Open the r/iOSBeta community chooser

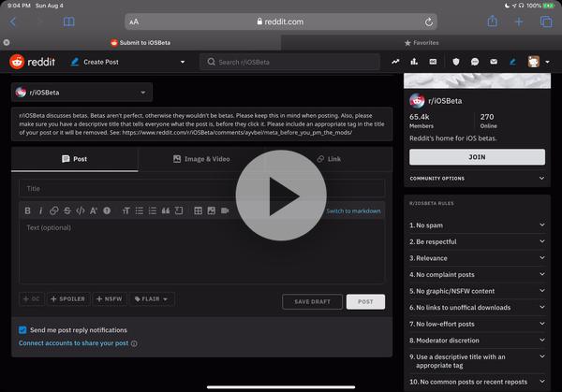click(x=81, y=93)
